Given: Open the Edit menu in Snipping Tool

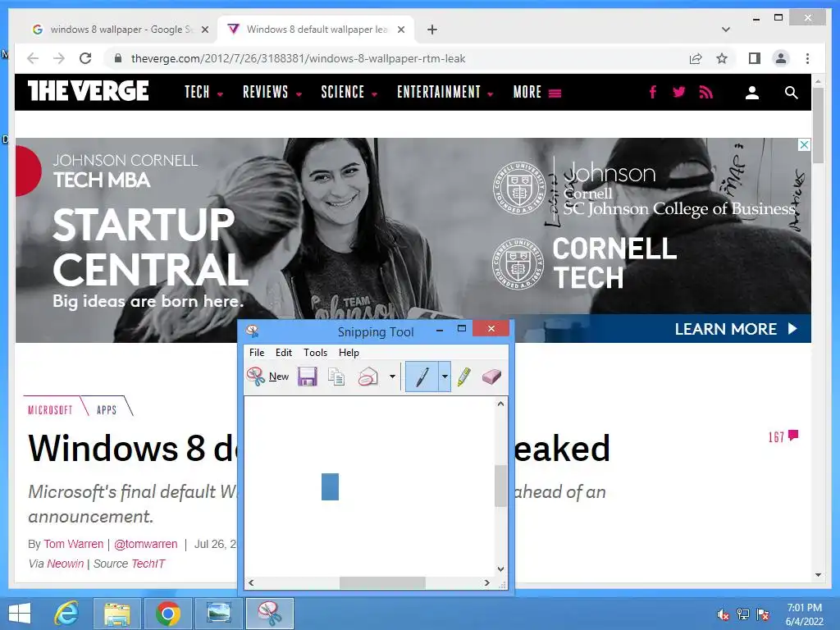Looking at the screenshot, I should pos(283,353).
